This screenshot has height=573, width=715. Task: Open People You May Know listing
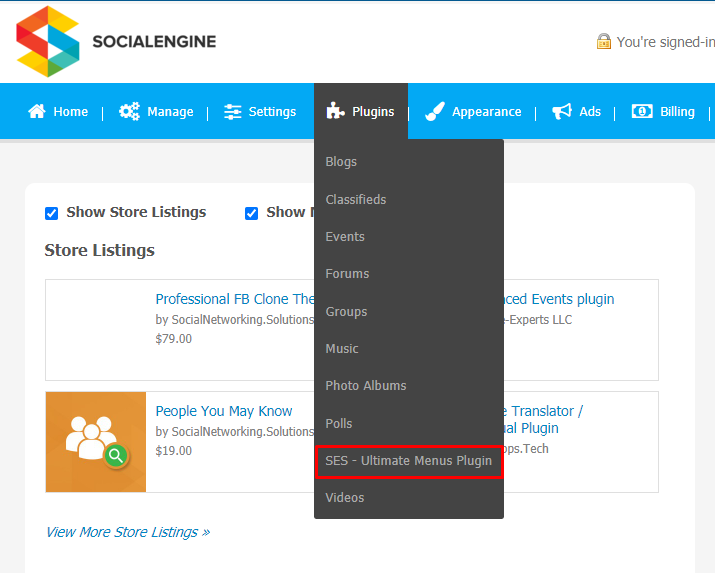tap(223, 411)
